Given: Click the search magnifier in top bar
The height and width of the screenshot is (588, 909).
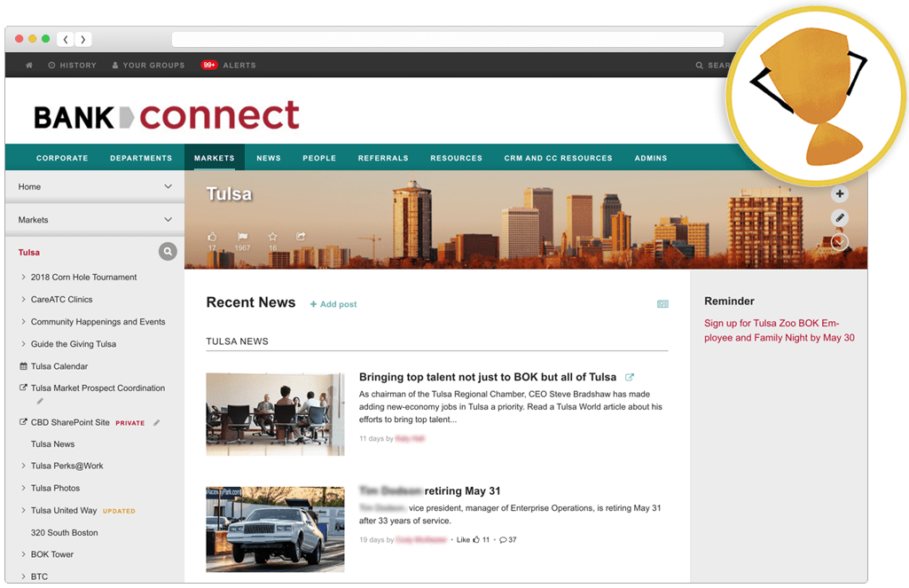Looking at the screenshot, I should (x=699, y=66).
